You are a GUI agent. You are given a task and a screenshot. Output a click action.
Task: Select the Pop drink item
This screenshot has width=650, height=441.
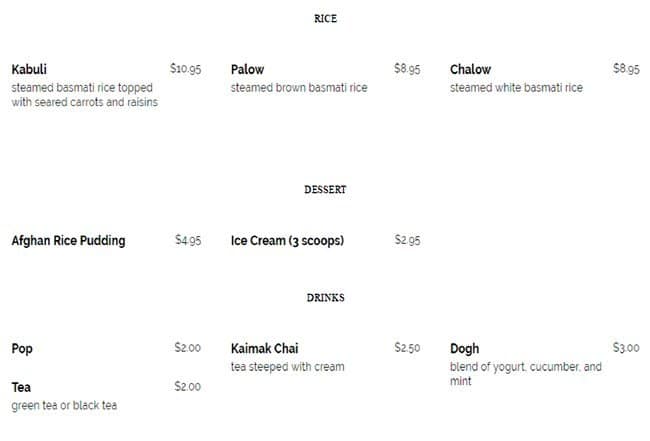[22, 349]
